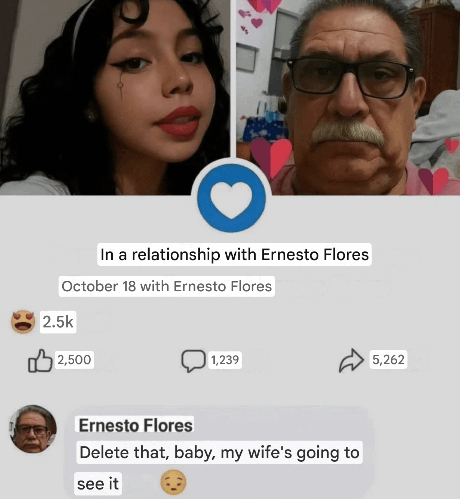Viewport: 460px width, 499px height.
Task: Click the 'October 18 with Ernesto Flores' date line
Action: point(167,286)
